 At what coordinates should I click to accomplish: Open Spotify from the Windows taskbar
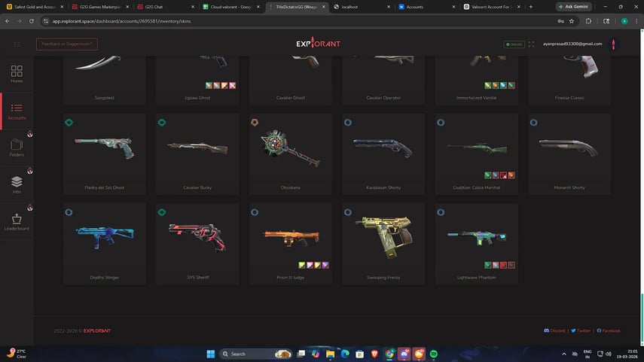[x=435, y=354]
